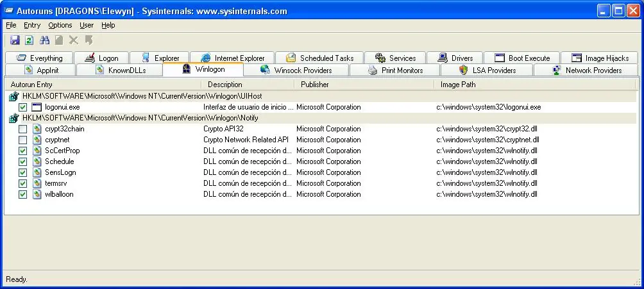Click the Autoruns title bar app icon

click(x=8, y=11)
